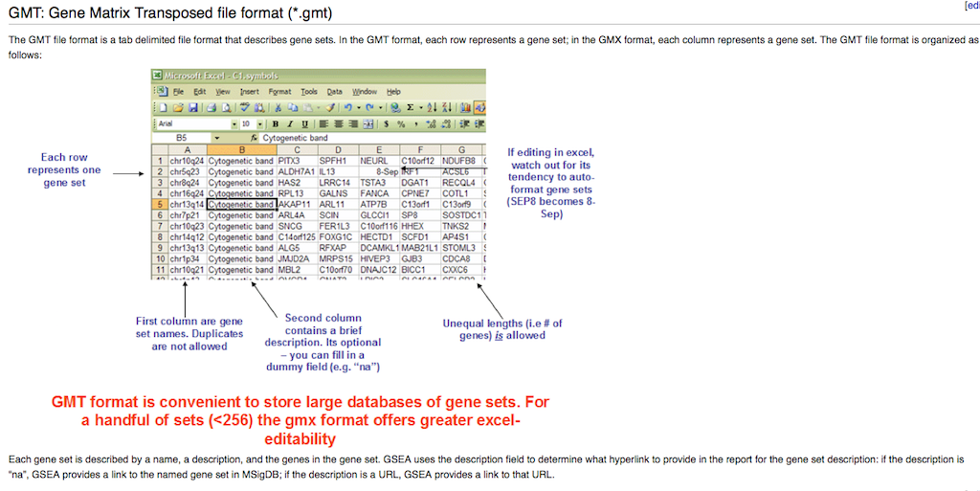
Task: Toggle Underline formatting button
Action: pyautogui.click(x=304, y=124)
